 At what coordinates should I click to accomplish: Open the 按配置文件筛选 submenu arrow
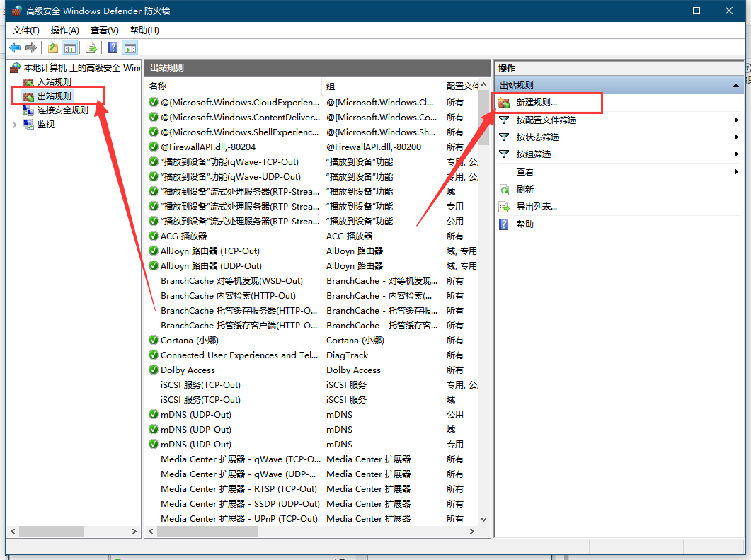[x=736, y=120]
